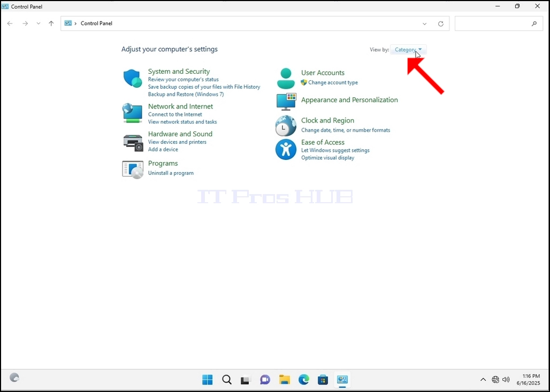Open User Accounts person icon
550x392 pixels.
(x=286, y=78)
